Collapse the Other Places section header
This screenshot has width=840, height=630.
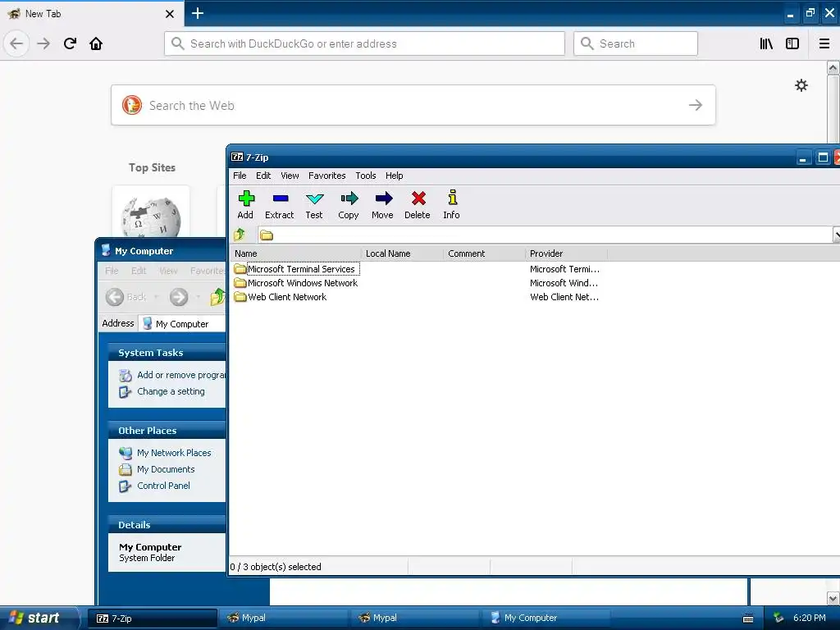pos(167,431)
